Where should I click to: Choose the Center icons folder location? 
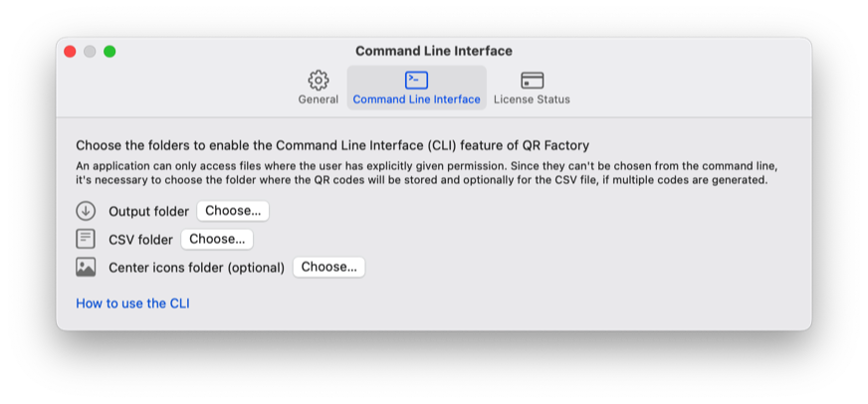point(328,268)
